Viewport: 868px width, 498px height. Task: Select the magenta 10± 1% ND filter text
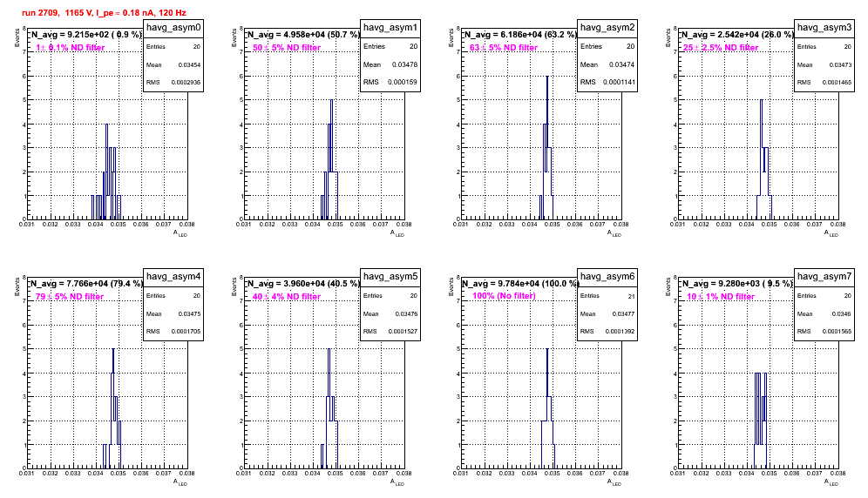(x=721, y=297)
